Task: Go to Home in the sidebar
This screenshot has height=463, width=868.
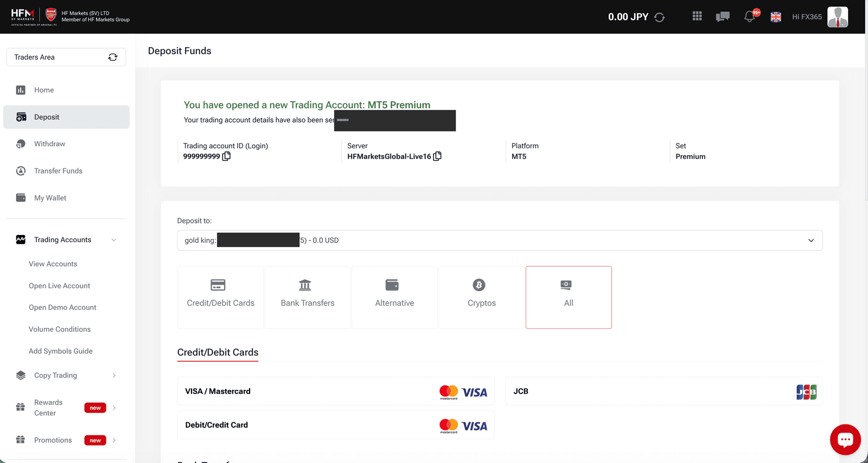Action: coord(66,90)
